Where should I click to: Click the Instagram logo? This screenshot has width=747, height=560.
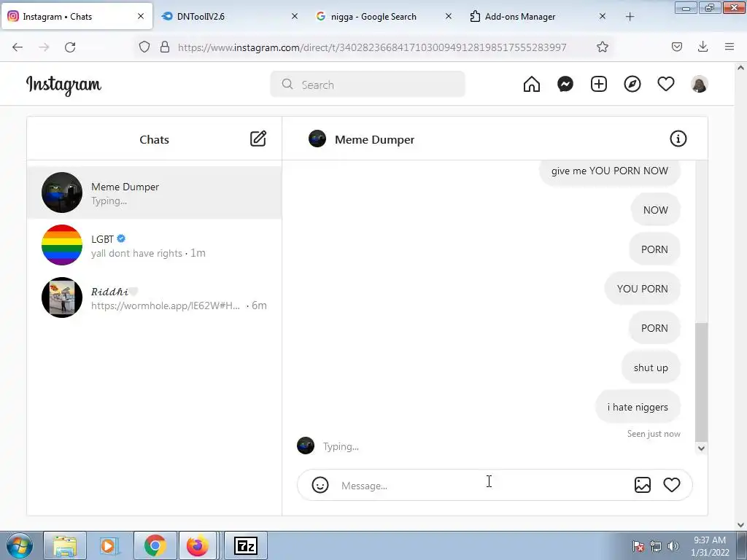point(63,85)
